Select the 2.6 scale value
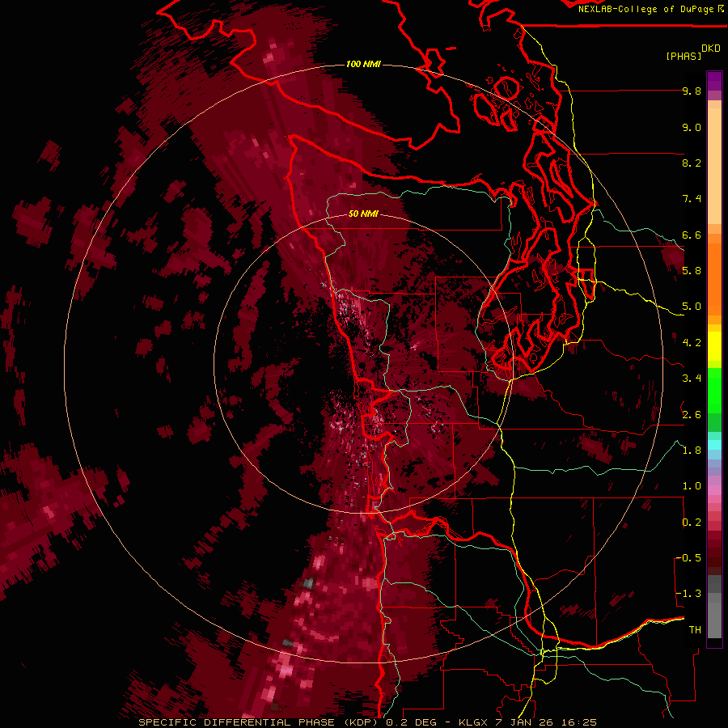The width and height of the screenshot is (728, 728). tap(692, 415)
